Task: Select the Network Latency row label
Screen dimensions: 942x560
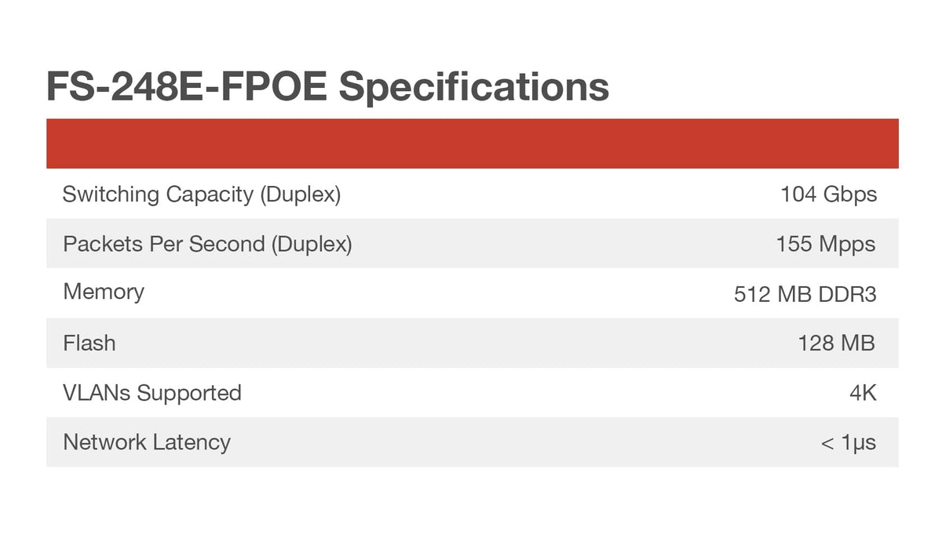Action: [x=147, y=442]
